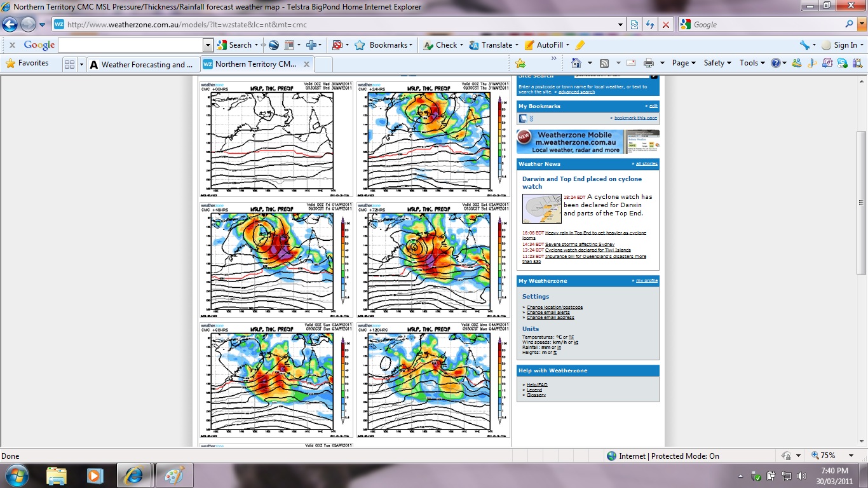Expand the Check spelling dropdown in Google Toolbar
Image resolution: width=868 pixels, height=488 pixels.
coord(462,45)
